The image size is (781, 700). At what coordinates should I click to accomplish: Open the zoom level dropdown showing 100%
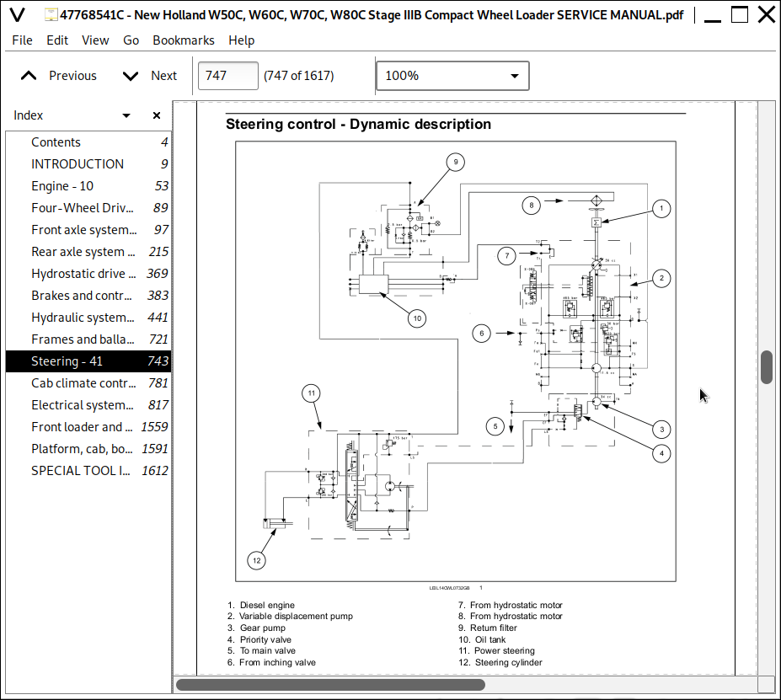[452, 75]
